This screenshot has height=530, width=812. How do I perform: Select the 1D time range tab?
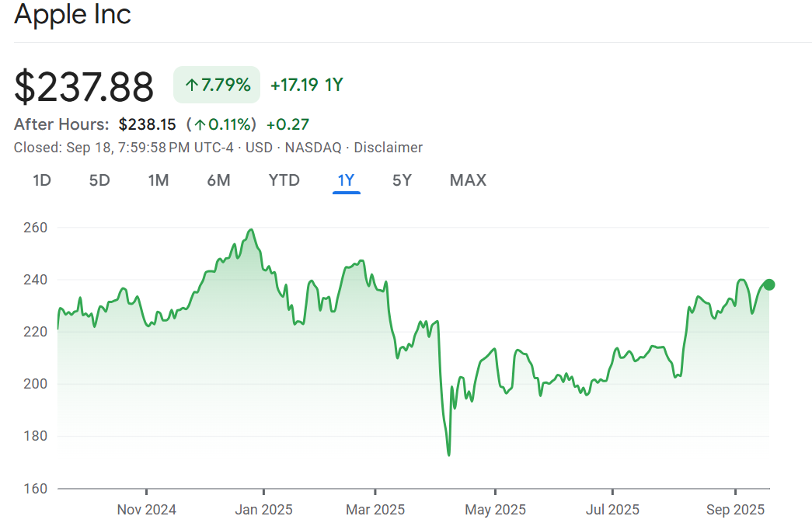click(42, 180)
